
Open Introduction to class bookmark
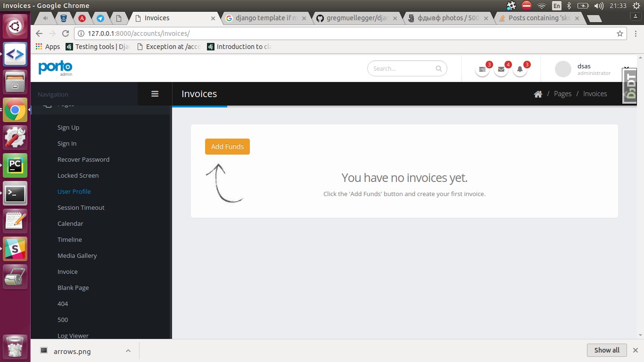(239, 47)
